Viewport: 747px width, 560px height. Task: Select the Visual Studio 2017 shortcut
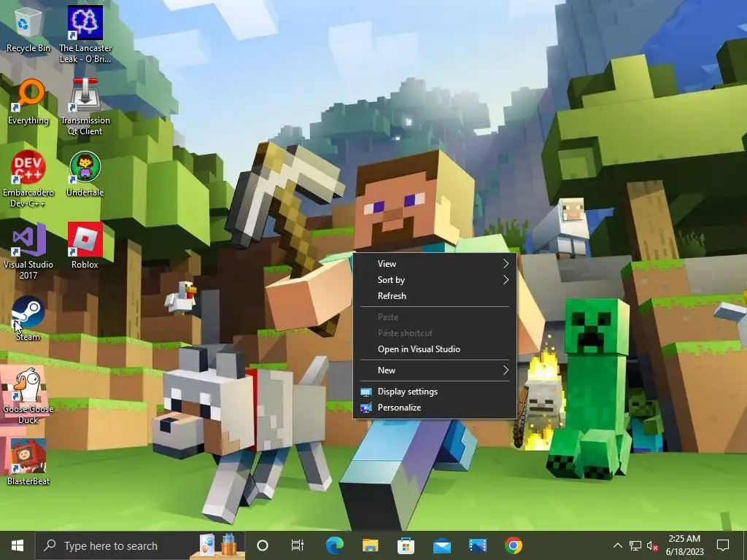pos(28,251)
